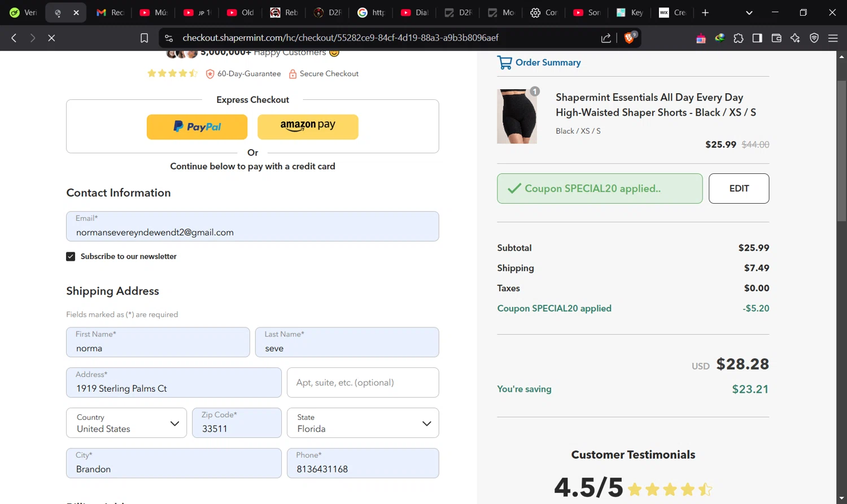
Task: Switch to the Google 'http' tab
Action: click(x=371, y=12)
